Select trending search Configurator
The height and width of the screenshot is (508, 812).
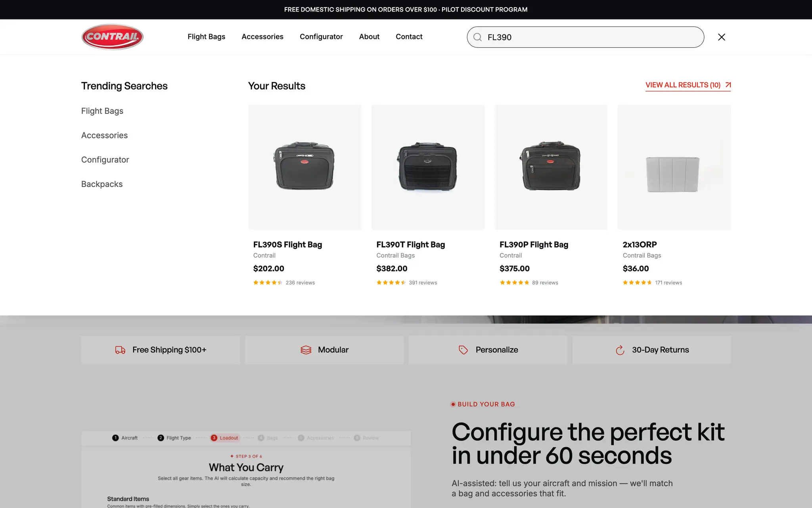coord(105,160)
